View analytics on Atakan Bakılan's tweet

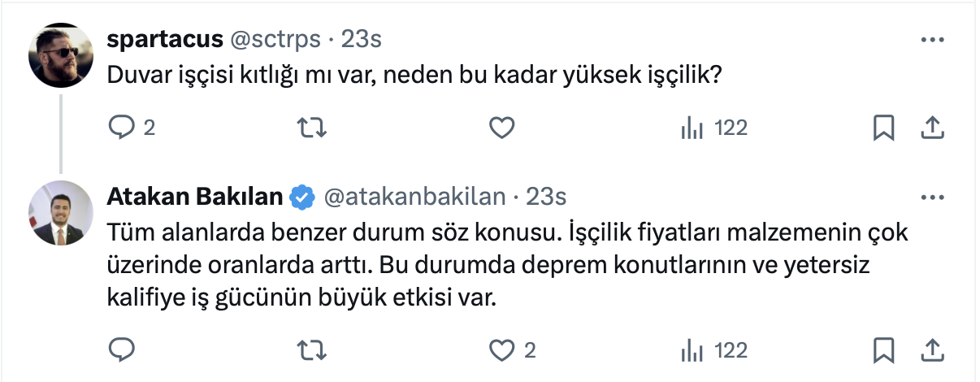(692, 350)
